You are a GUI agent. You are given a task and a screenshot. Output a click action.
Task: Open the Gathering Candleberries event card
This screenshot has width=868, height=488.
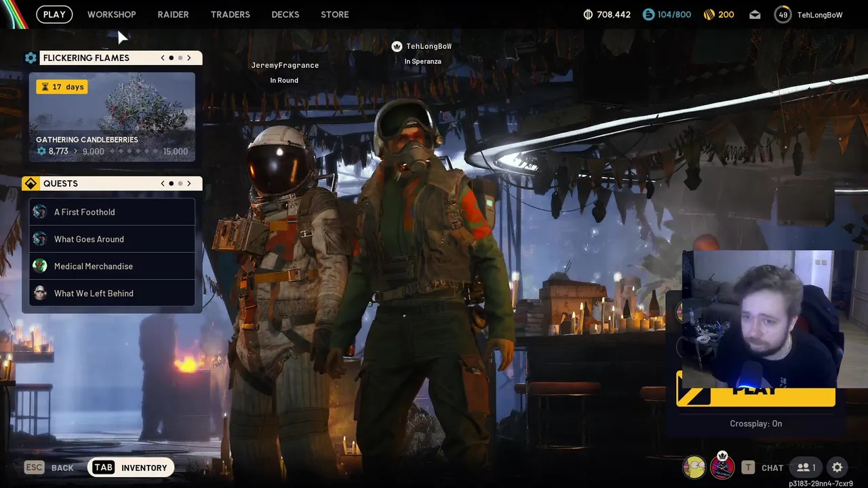[112, 117]
